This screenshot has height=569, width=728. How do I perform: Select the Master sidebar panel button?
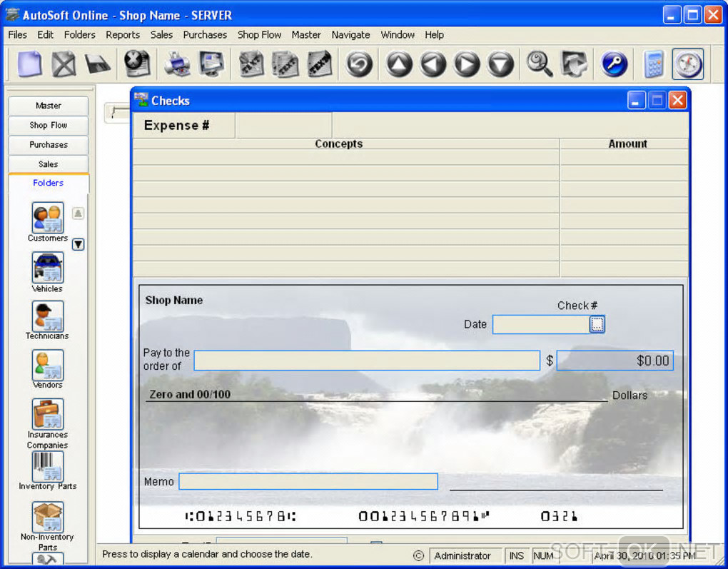[x=49, y=106]
